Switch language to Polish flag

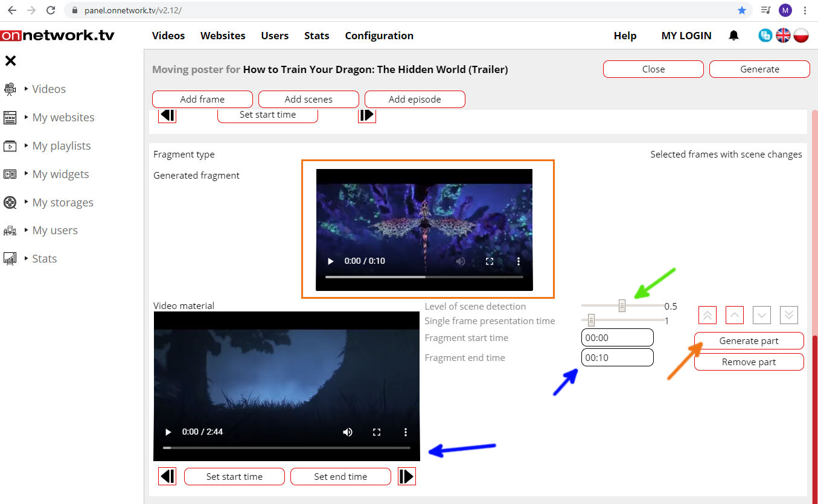[801, 36]
